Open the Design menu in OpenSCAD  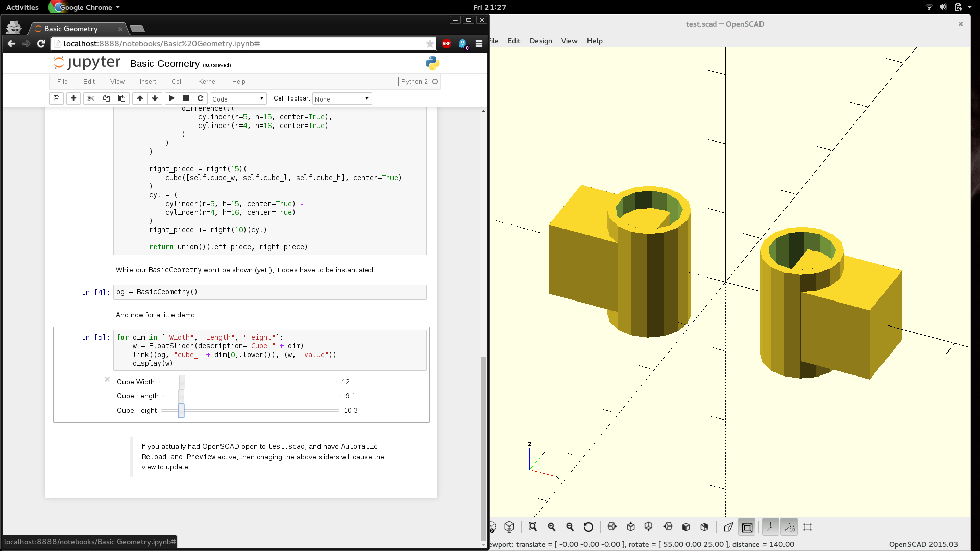(541, 41)
